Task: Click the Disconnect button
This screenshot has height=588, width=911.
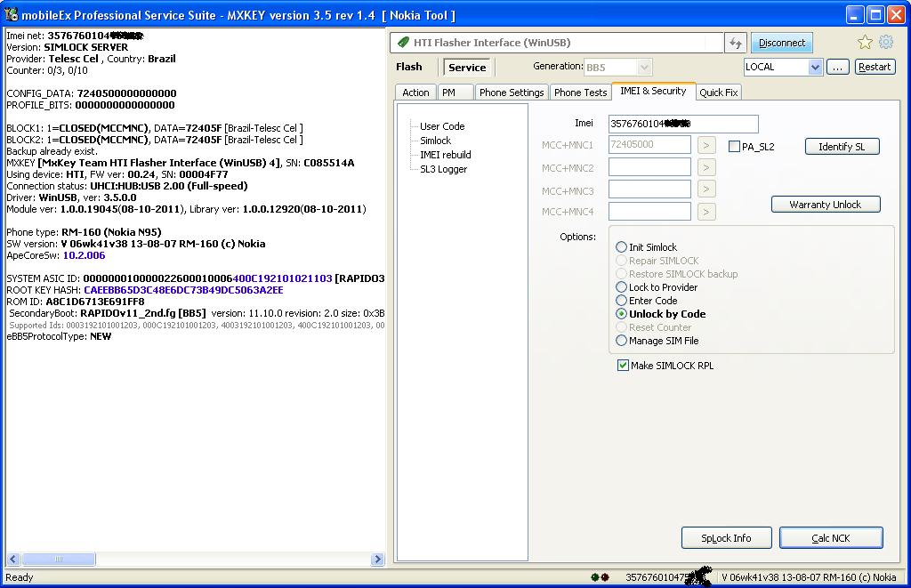Action: [781, 43]
